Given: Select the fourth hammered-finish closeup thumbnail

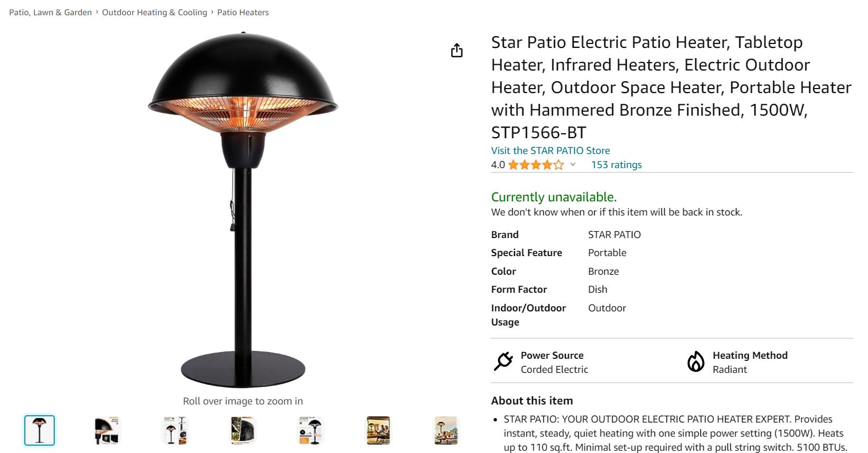Looking at the screenshot, I should point(243,430).
